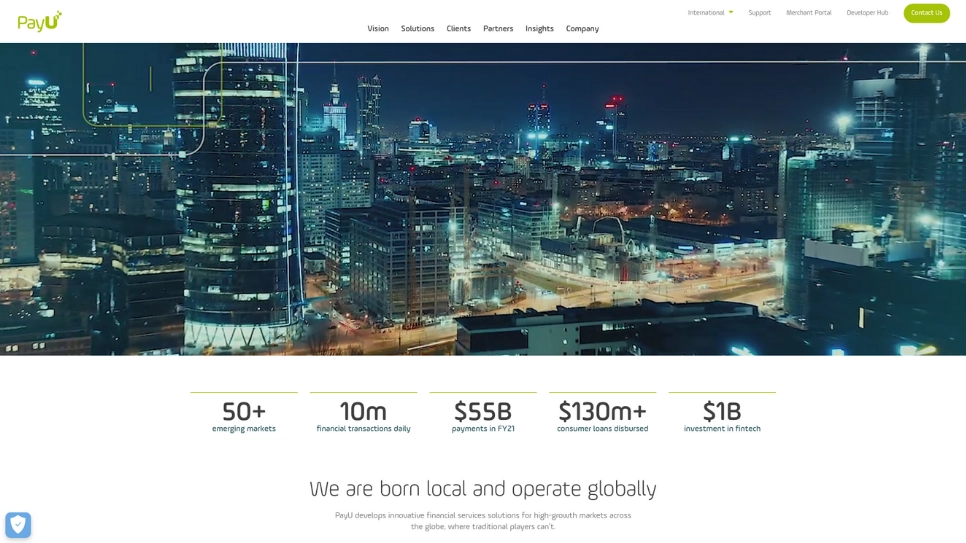Open the Insights navigation item
Viewport: 966px width, 543px height.
[x=539, y=29]
